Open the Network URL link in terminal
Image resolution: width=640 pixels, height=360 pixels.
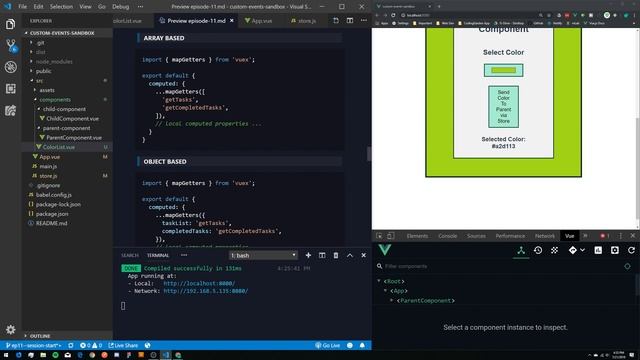(x=206, y=291)
